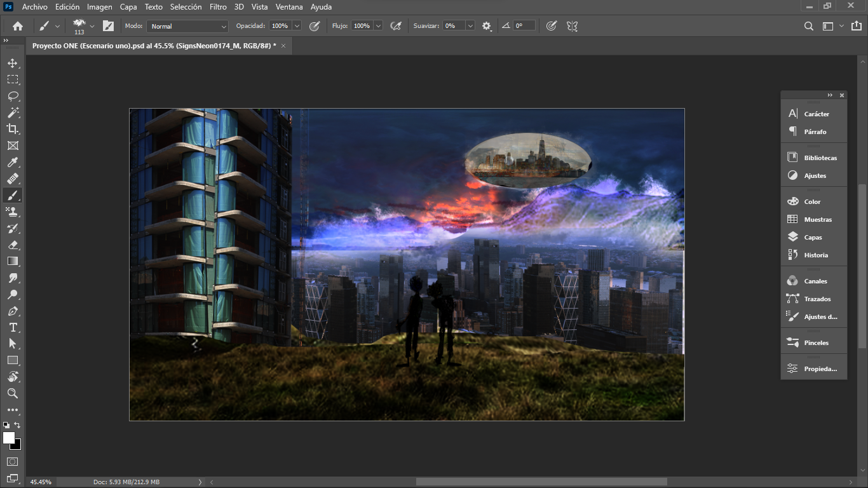The width and height of the screenshot is (868, 488).
Task: Open the Edit Toolbar three-dots menu
Action: (x=13, y=410)
